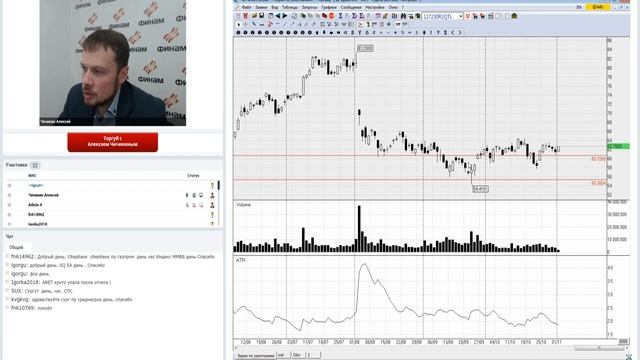Click the yellow button in the menu bar
The height and width of the screenshot is (360, 640).
[x=598, y=7]
